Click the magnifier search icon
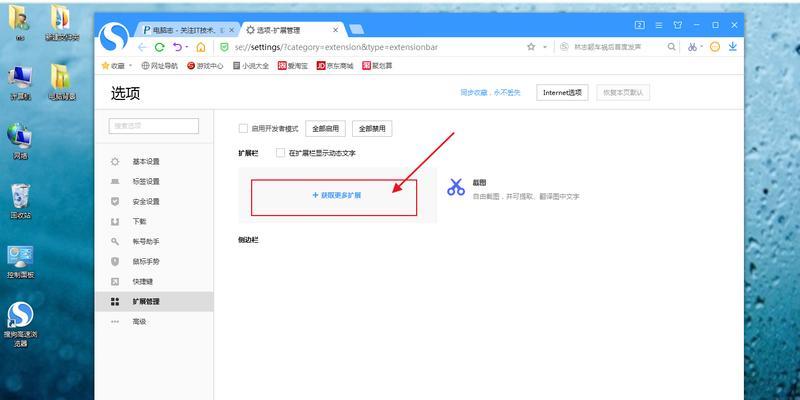Screen dimensions: 800x400 (x=671, y=47)
